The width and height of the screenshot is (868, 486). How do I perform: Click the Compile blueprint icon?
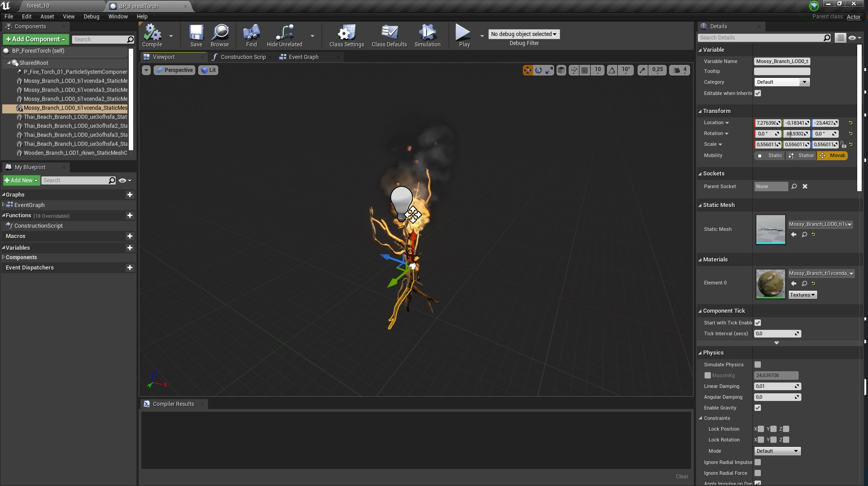coord(152,35)
